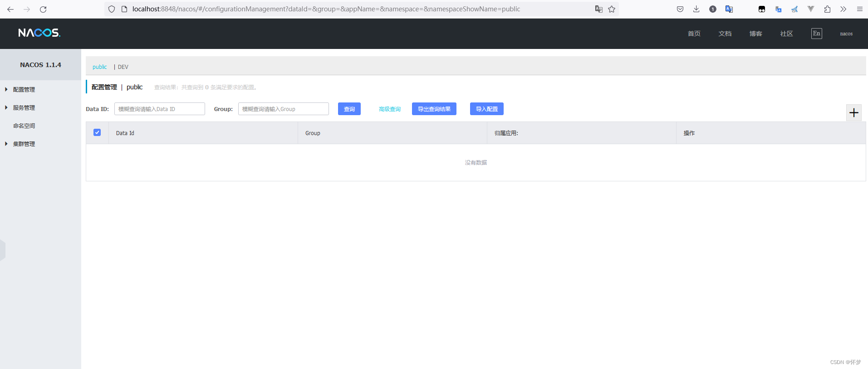Click the NACOS logo

[x=39, y=33]
